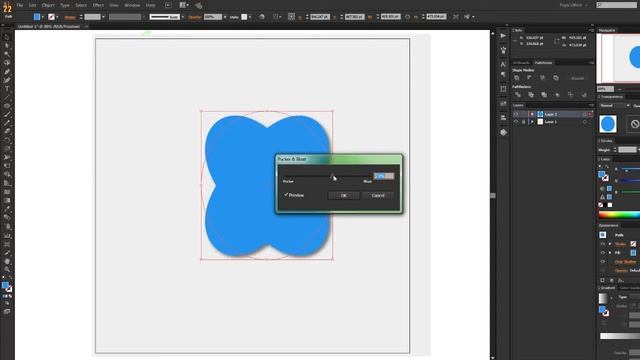Click the Crop pathfinder icon
Viewport: 640px width, 360px height.
557,95
